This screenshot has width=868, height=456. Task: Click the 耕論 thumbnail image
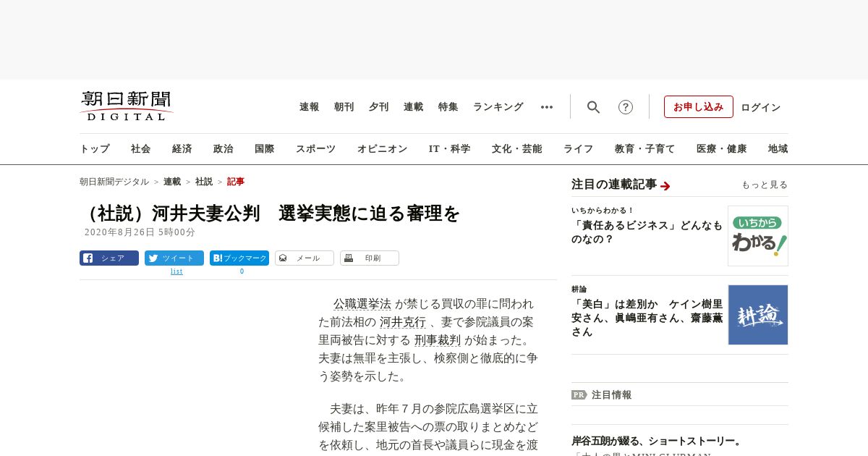pyautogui.click(x=758, y=315)
